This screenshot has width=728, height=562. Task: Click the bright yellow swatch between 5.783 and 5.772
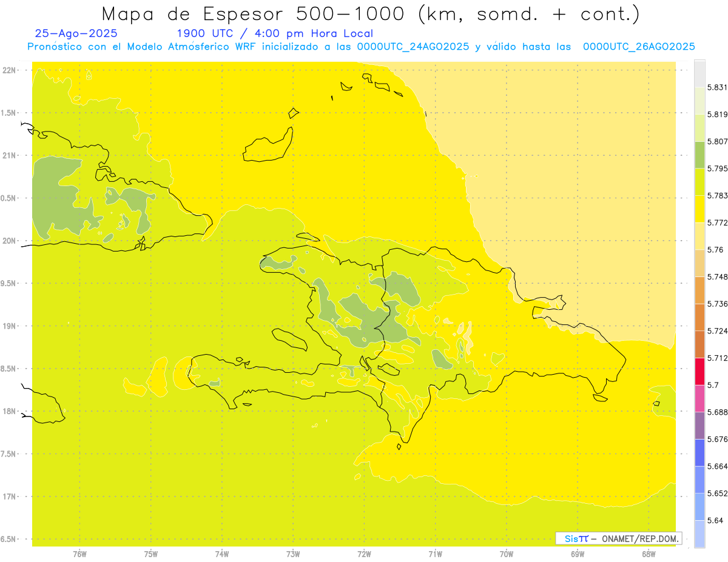coord(699,209)
